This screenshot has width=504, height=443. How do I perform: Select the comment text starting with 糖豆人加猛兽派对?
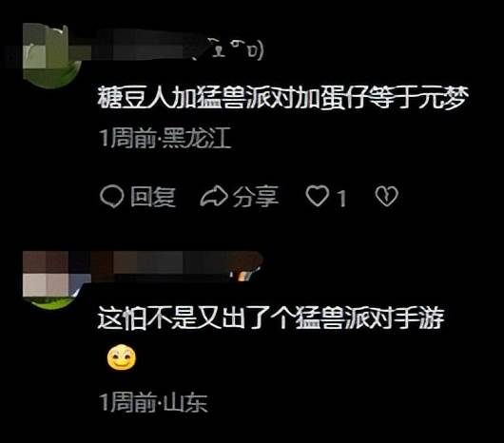(281, 98)
